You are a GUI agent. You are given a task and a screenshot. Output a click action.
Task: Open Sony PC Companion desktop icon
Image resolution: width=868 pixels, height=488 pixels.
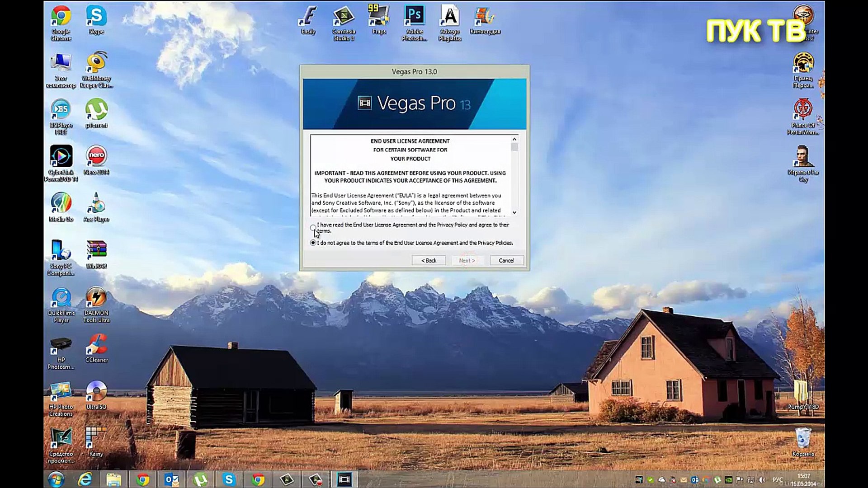click(x=61, y=257)
